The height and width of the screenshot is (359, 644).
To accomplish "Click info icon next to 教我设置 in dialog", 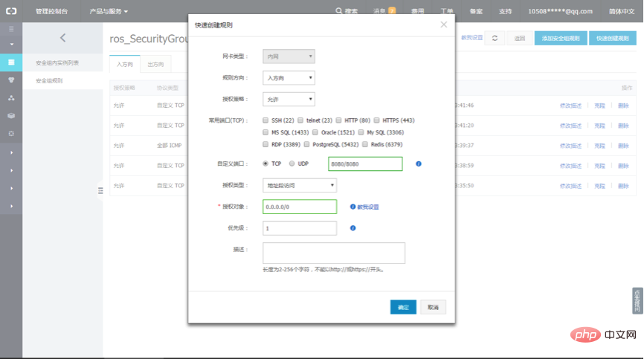I will click(352, 207).
